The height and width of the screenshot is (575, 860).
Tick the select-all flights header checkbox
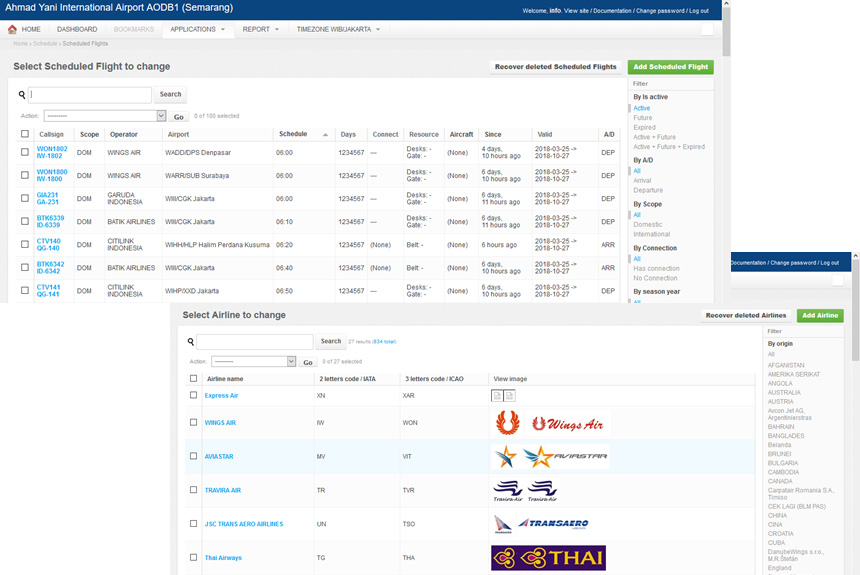(25, 134)
